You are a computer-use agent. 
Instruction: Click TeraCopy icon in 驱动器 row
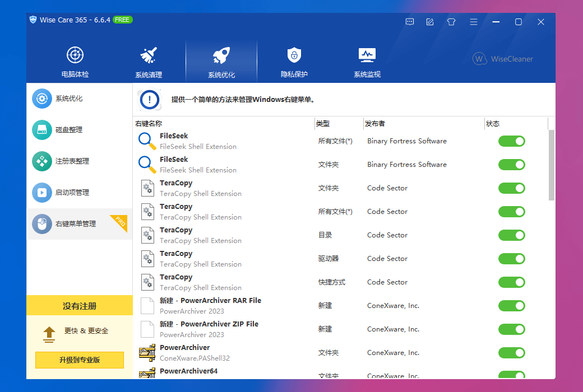147,259
